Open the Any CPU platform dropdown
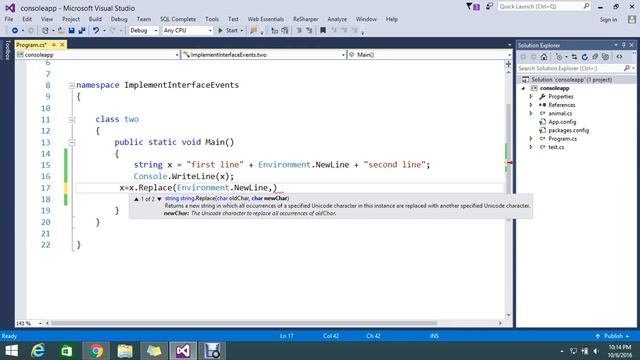 (188, 31)
